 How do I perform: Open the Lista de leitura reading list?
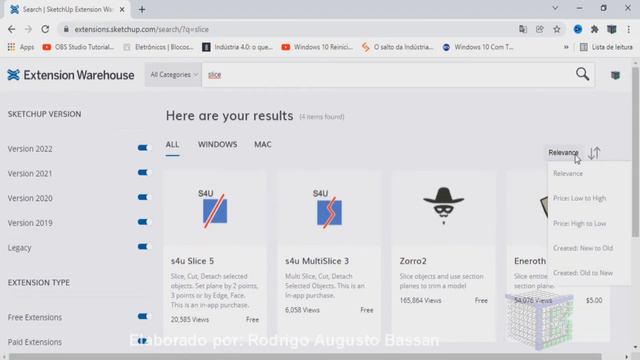click(x=606, y=47)
